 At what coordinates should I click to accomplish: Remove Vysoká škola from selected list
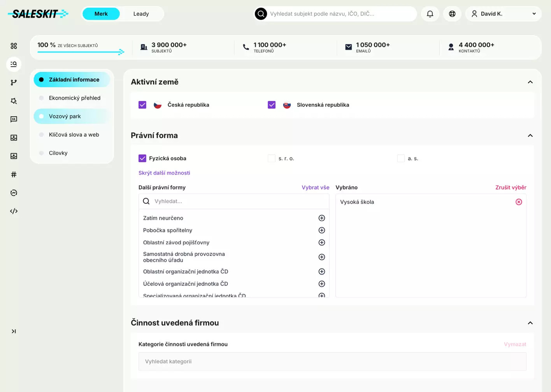(519, 202)
